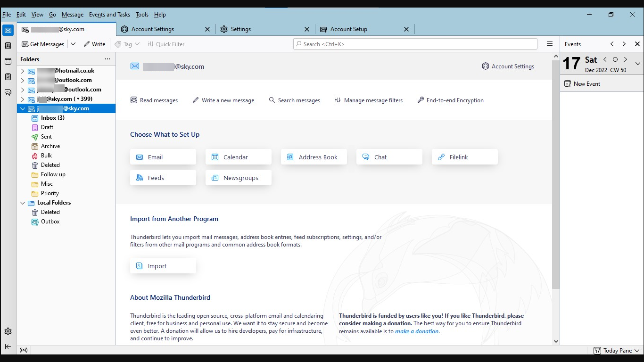Expand the hotmail.co.uk account folders
The height and width of the screenshot is (362, 644).
[x=22, y=70]
